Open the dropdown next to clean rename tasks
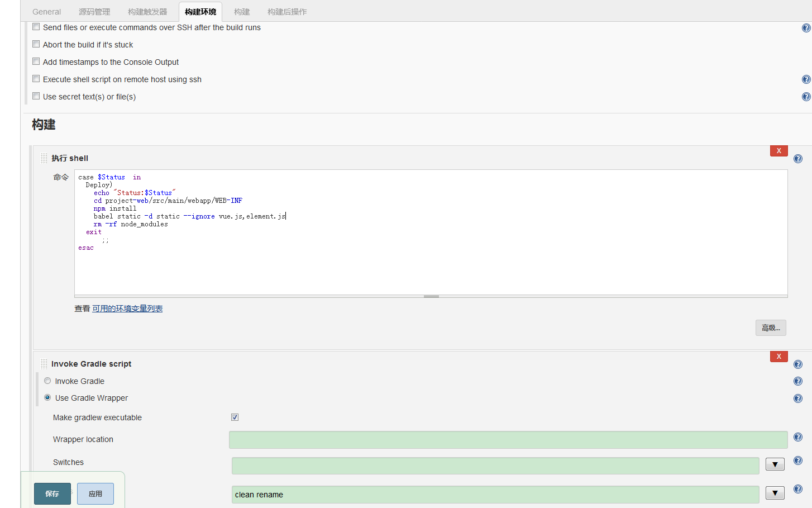812x508 pixels. click(775, 493)
